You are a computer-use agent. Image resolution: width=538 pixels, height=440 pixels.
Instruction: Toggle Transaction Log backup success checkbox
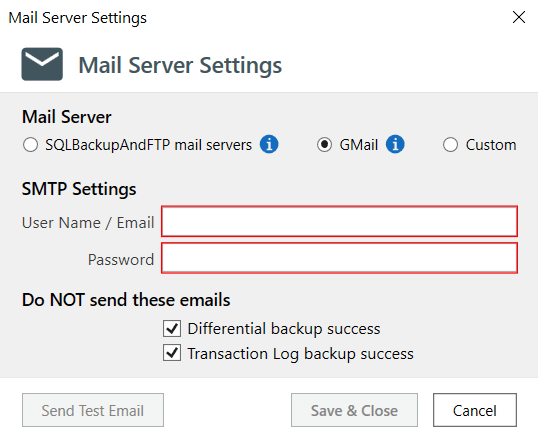point(172,353)
